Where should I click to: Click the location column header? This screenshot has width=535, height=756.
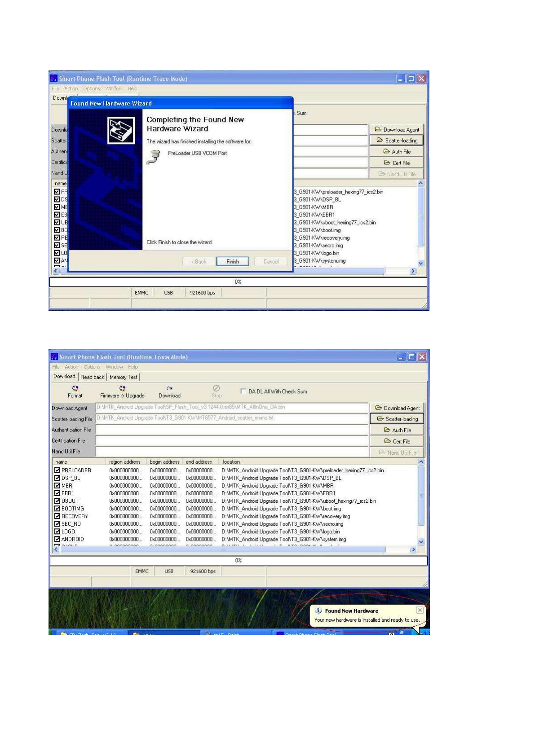click(318, 462)
